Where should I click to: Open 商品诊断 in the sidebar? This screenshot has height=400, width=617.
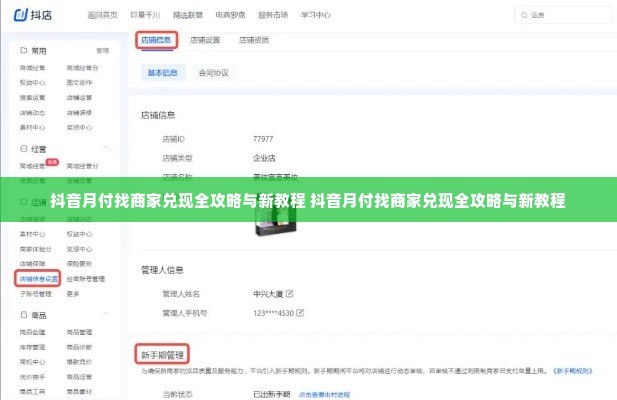coord(79,347)
